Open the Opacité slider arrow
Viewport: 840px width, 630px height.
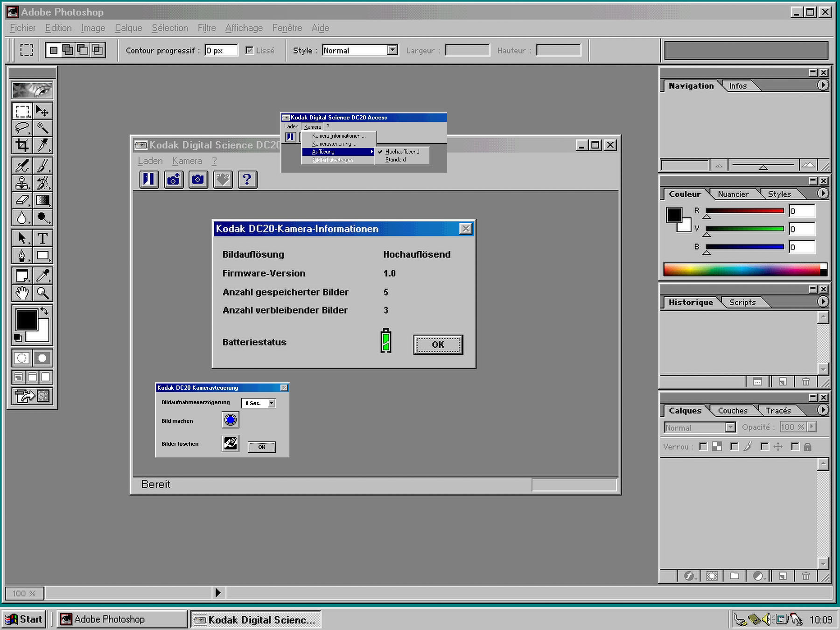point(812,427)
